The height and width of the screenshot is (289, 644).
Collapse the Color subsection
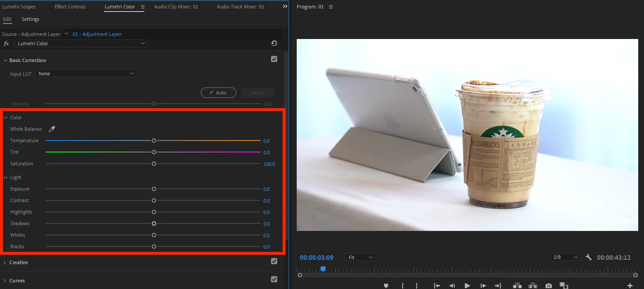[x=6, y=117]
